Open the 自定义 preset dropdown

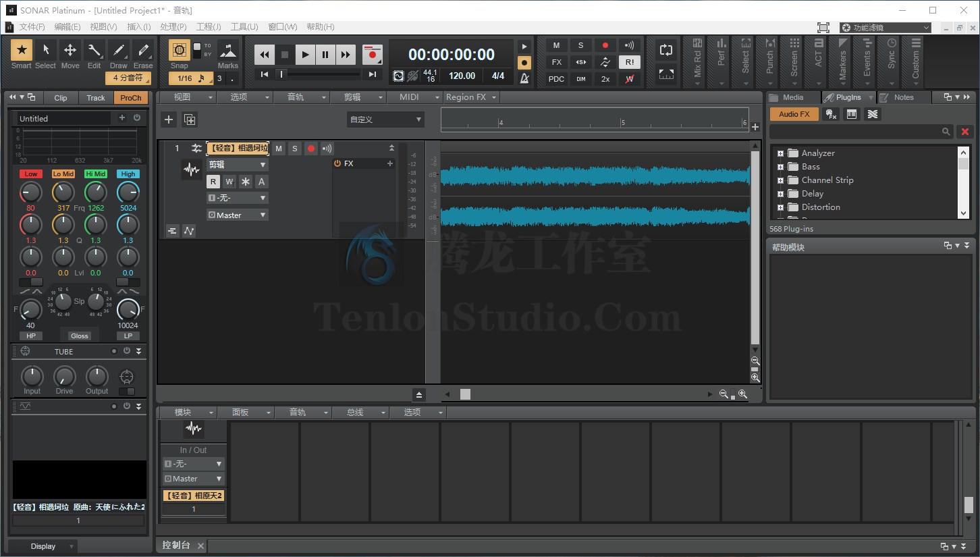(x=385, y=119)
